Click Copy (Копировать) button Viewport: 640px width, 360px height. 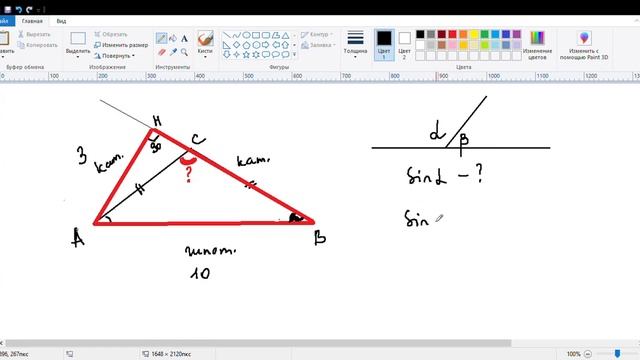pyautogui.click(x=38, y=45)
